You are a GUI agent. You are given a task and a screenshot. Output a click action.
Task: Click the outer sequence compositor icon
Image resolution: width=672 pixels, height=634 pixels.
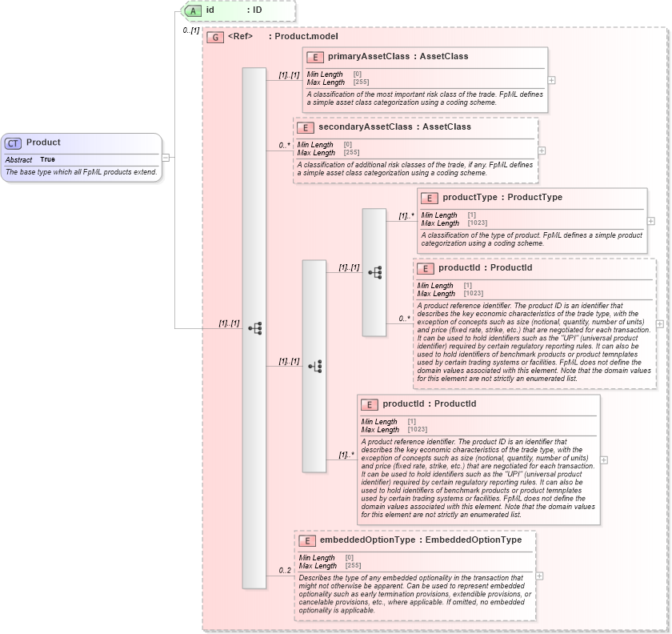[253, 327]
